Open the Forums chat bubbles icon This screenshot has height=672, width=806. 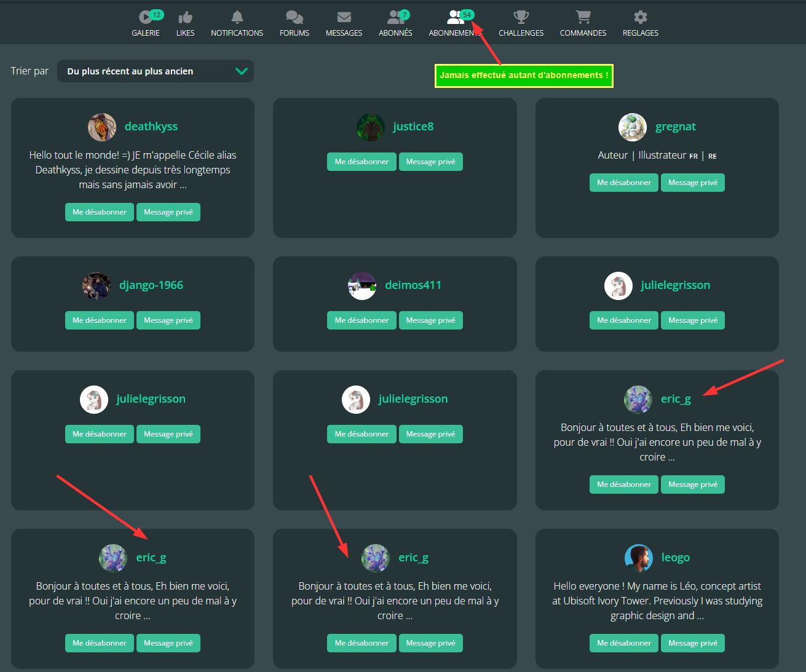point(294,18)
